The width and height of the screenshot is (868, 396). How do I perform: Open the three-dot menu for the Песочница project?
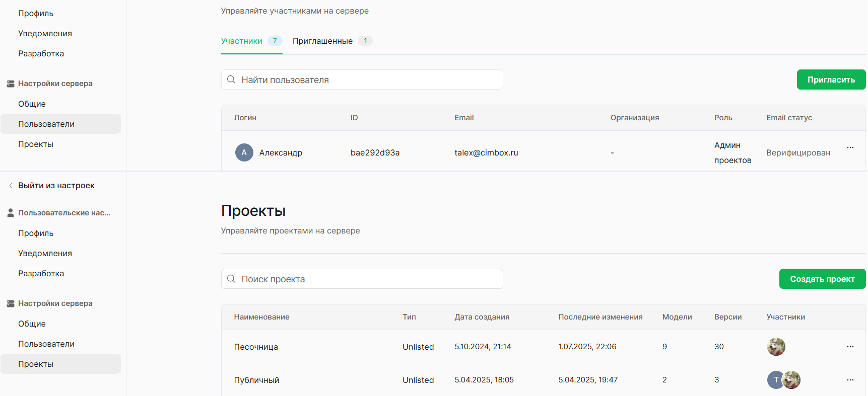[850, 347]
